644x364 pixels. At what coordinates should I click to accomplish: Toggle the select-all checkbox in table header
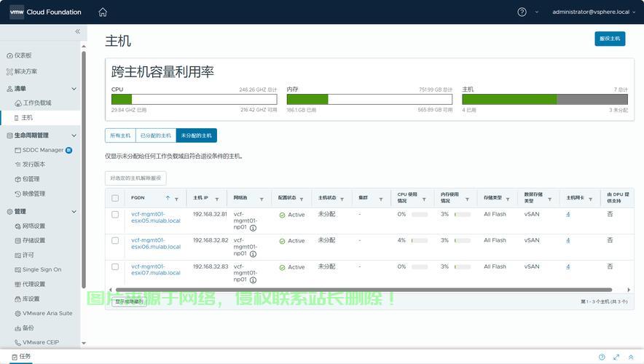click(115, 198)
